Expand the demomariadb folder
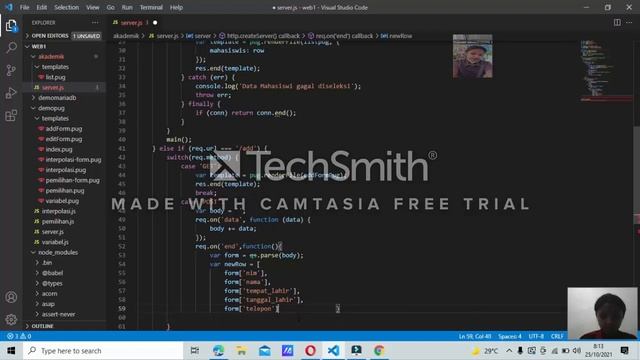640x360 pixels. (x=63, y=98)
